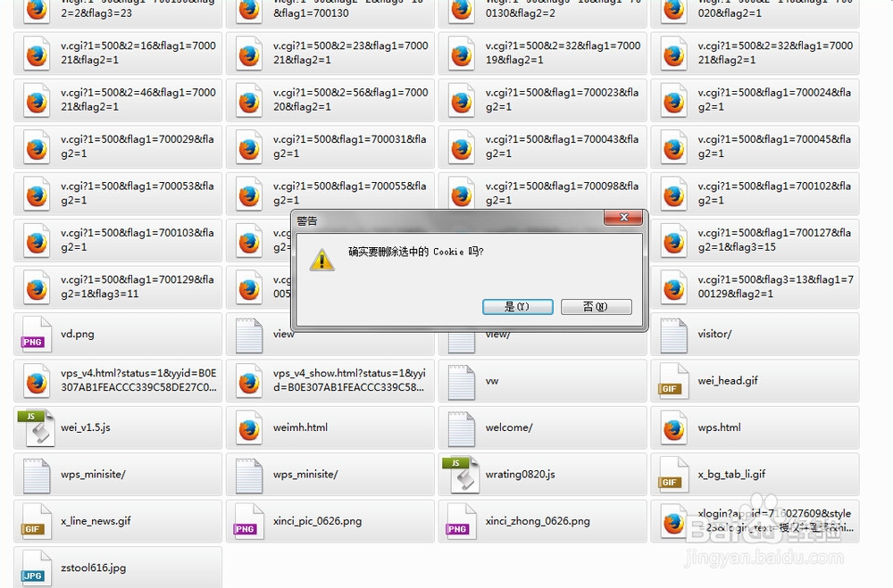The image size is (893, 588).
Task: Select Firefox icon for flag1=700053&flag2=1
Action: [37, 195]
